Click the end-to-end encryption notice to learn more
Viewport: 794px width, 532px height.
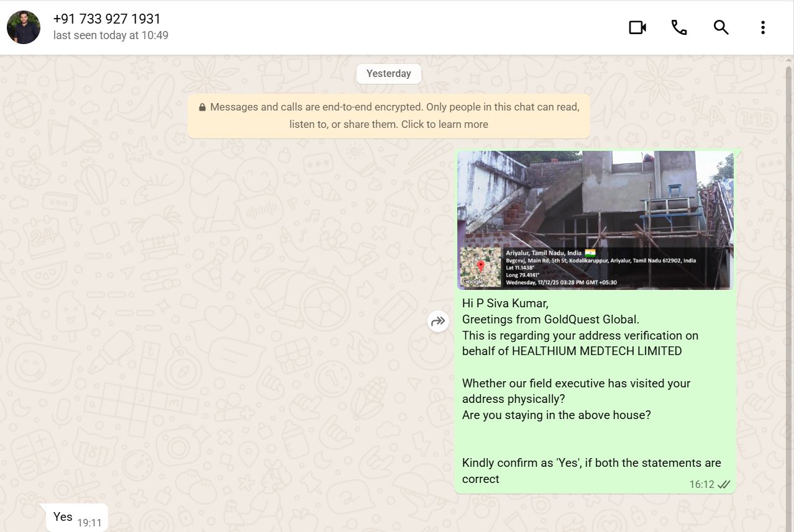389,115
